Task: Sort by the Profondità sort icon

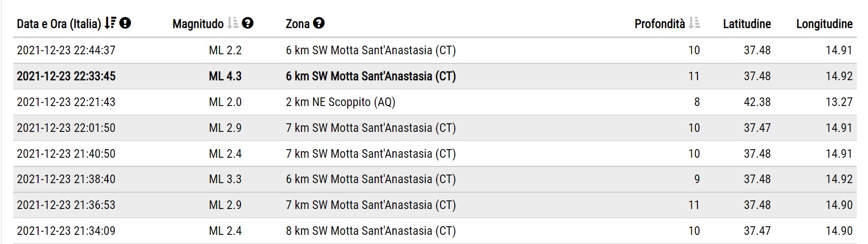Action: tap(694, 23)
